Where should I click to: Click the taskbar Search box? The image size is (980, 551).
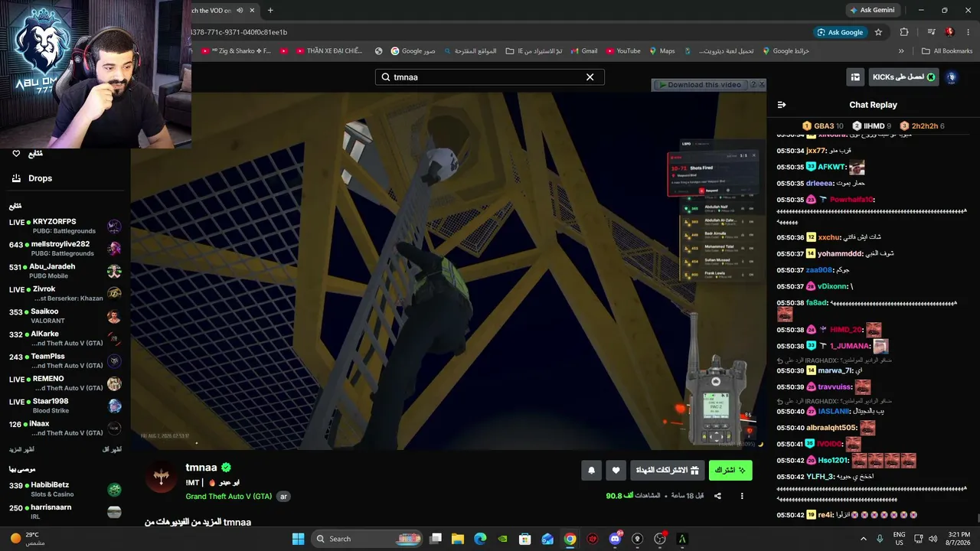[366, 539]
